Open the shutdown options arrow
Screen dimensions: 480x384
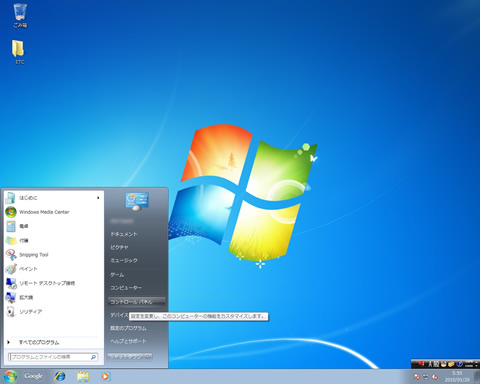click(148, 357)
